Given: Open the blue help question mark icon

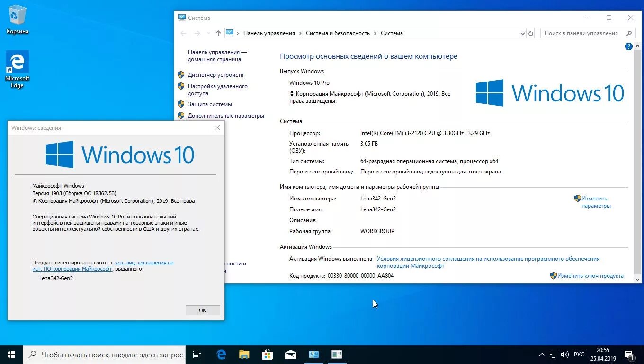Looking at the screenshot, I should pos(628,46).
